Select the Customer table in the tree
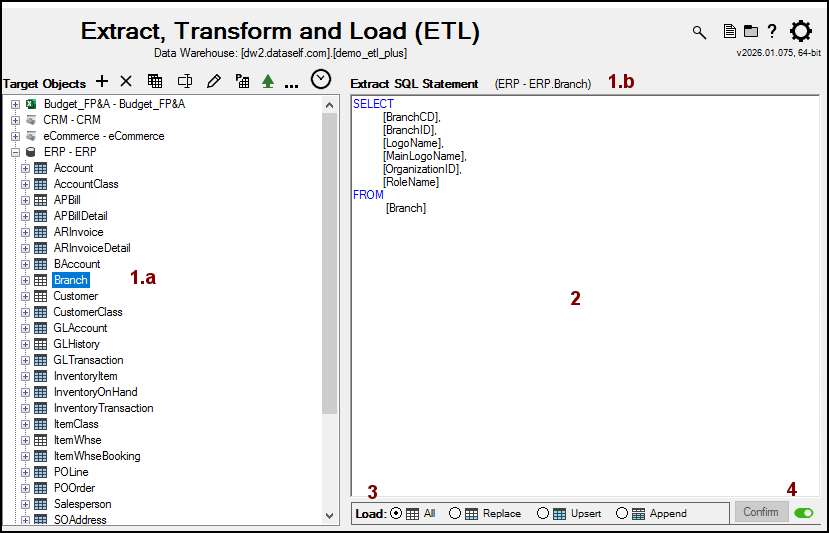829x533 pixels. 76,296
